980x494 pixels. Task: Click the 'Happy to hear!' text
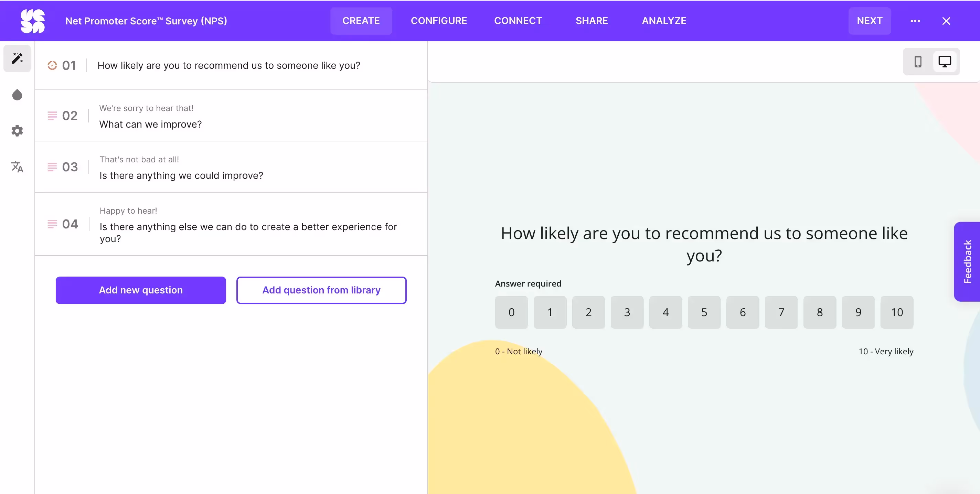coord(128,211)
